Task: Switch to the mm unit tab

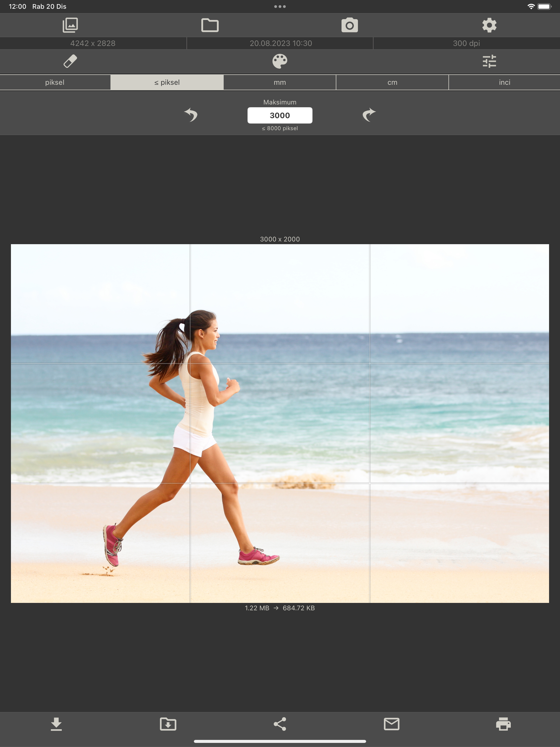Action: tap(280, 82)
